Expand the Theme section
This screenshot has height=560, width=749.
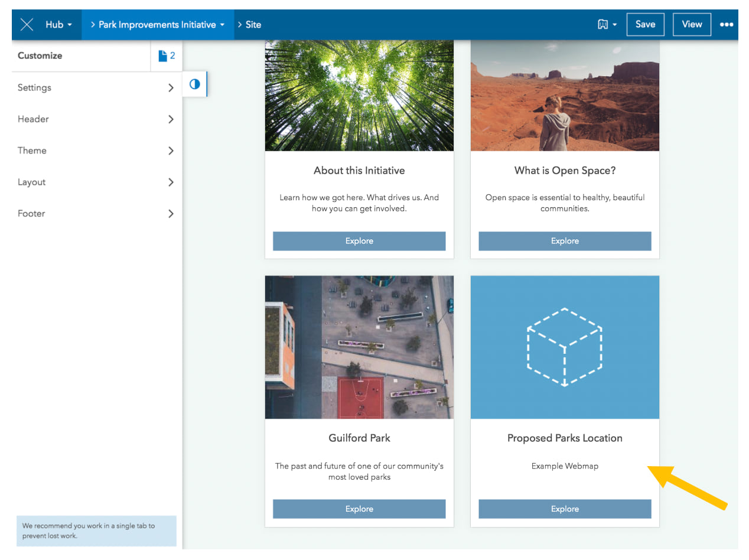[96, 151]
